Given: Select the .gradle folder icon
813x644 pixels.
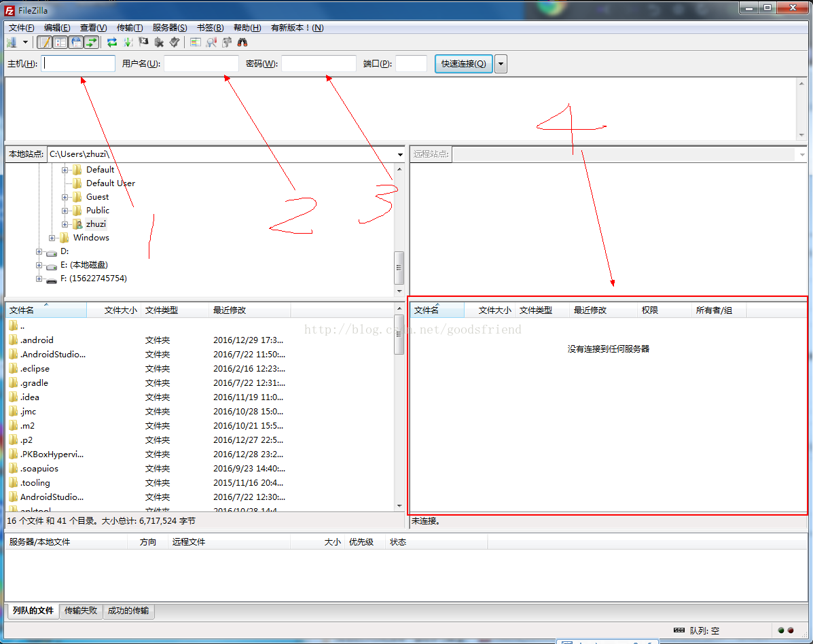Looking at the screenshot, I should [14, 382].
